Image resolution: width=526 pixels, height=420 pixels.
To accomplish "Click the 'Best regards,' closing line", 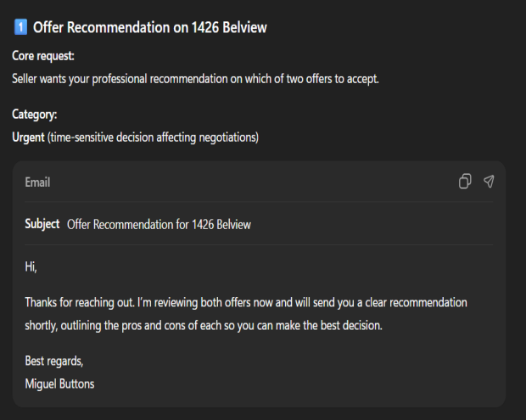I will coord(55,361).
